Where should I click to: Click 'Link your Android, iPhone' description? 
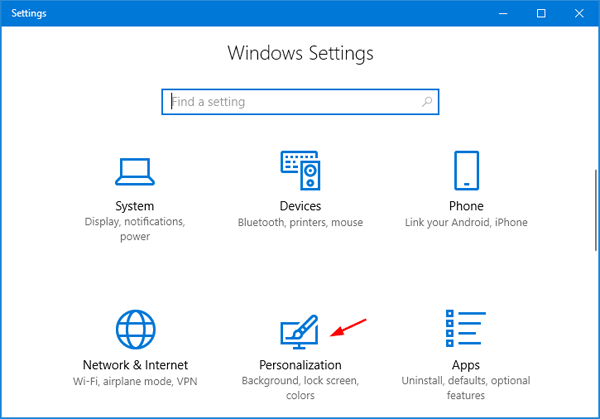(x=466, y=223)
